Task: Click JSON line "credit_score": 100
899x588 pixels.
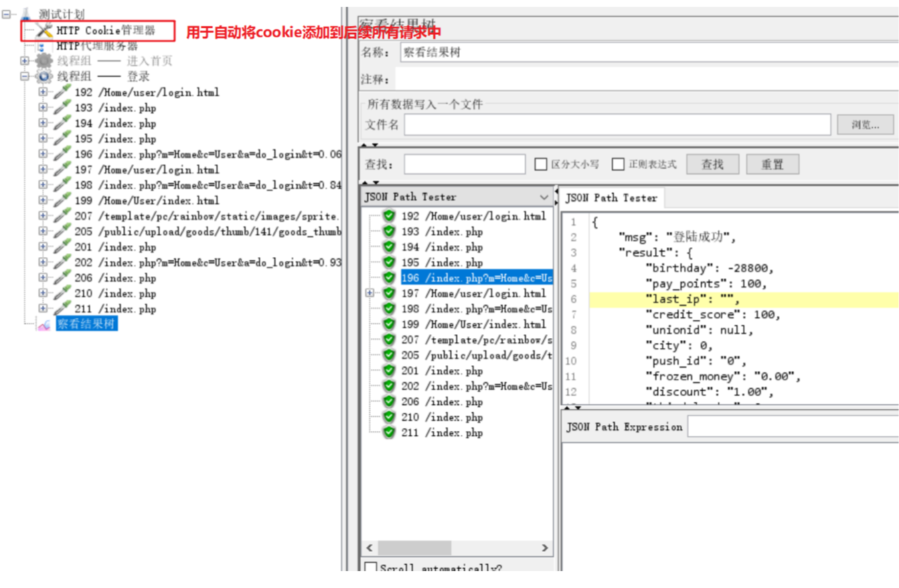Action: pyautogui.click(x=713, y=314)
